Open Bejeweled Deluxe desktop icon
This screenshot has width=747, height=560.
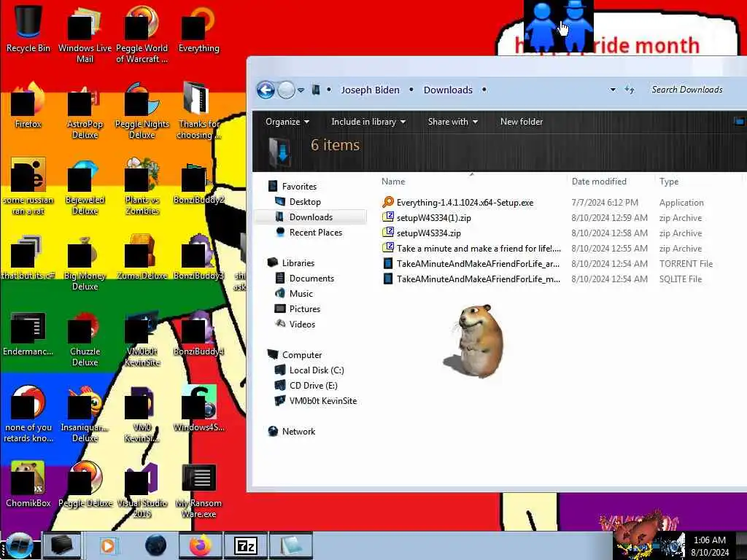coord(85,187)
